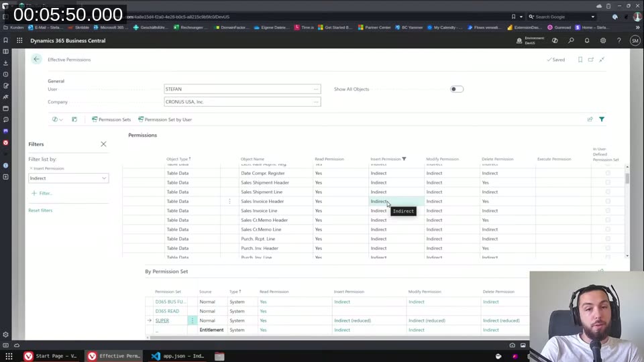The image size is (644, 362).
Task: Open the Company lookup for CRONUS USA
Action: tap(316, 102)
